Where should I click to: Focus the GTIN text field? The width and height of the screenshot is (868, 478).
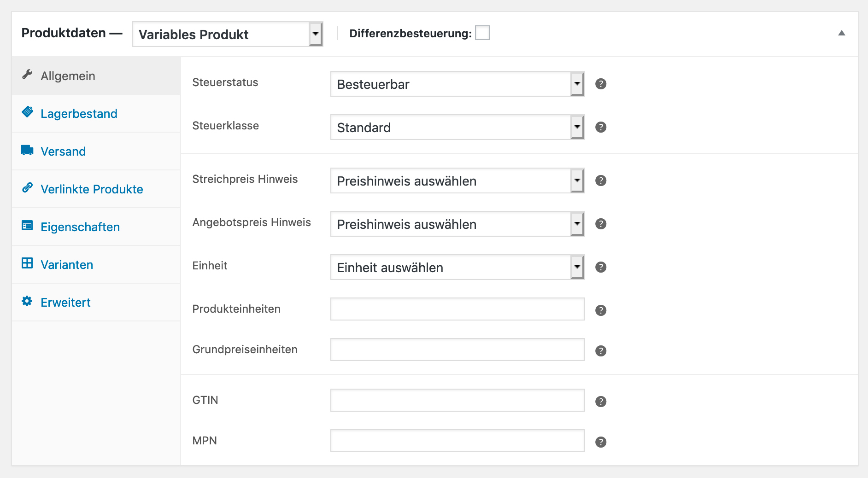[x=457, y=400]
